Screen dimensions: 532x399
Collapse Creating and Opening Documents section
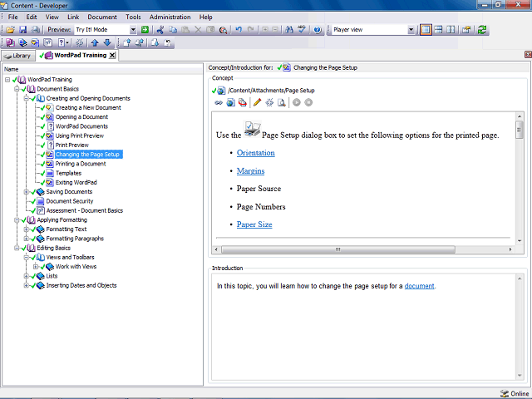pos(26,98)
